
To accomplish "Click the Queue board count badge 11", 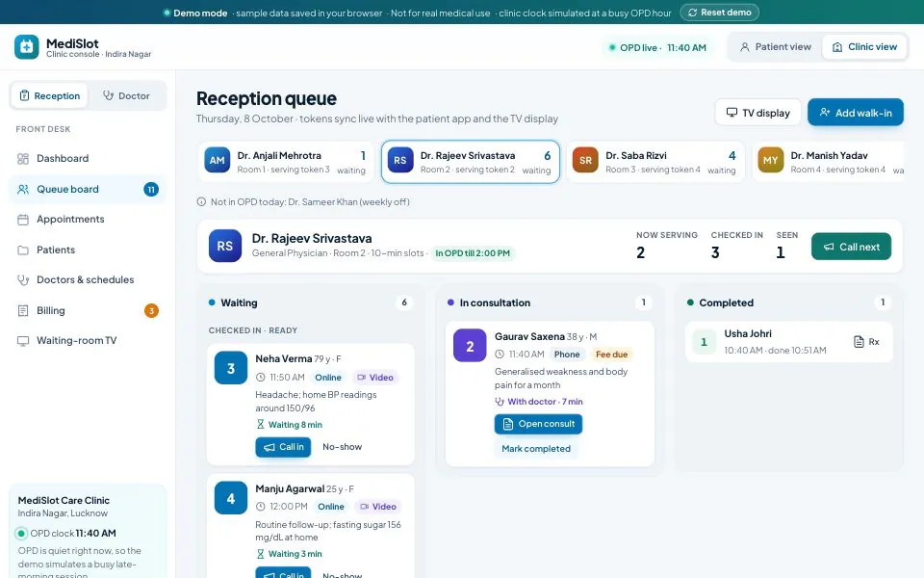I will 151,190.
